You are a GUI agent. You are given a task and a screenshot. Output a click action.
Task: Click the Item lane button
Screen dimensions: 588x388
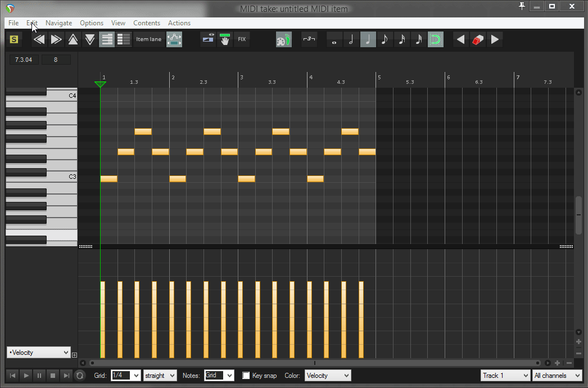148,39
